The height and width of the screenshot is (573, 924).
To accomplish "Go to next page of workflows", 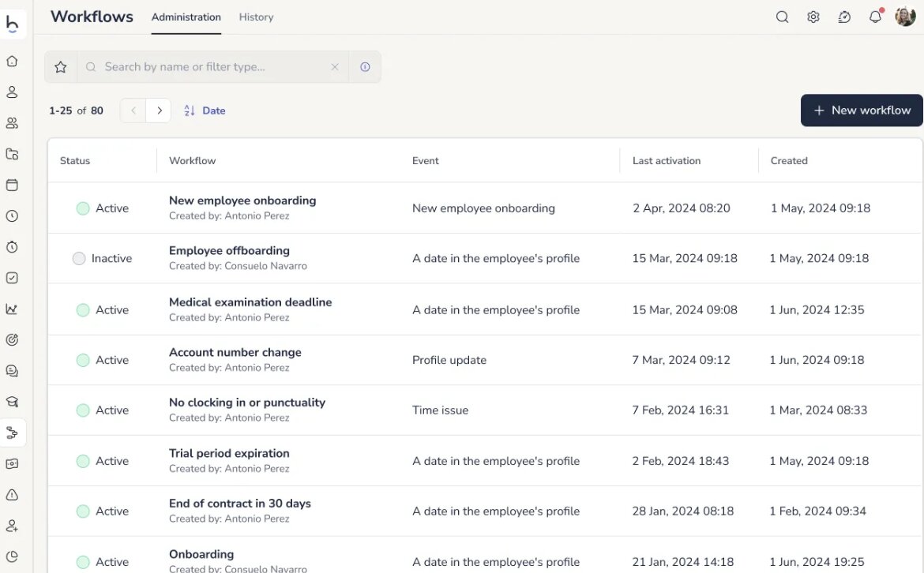I will (159, 110).
